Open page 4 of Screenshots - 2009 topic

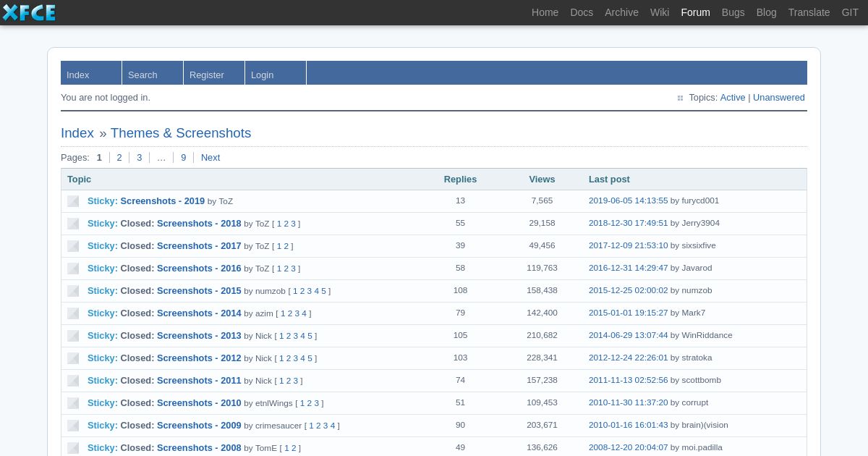coord(333,426)
